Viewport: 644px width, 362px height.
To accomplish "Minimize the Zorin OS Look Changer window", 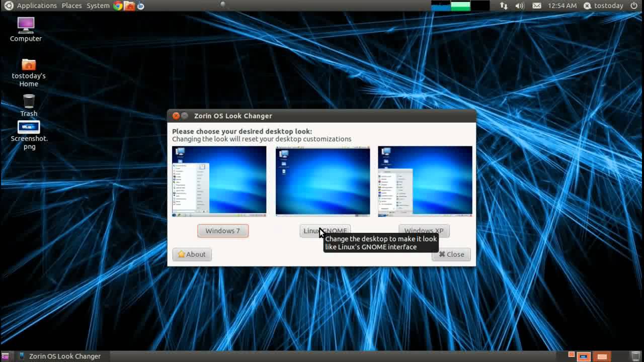I will click(x=185, y=116).
